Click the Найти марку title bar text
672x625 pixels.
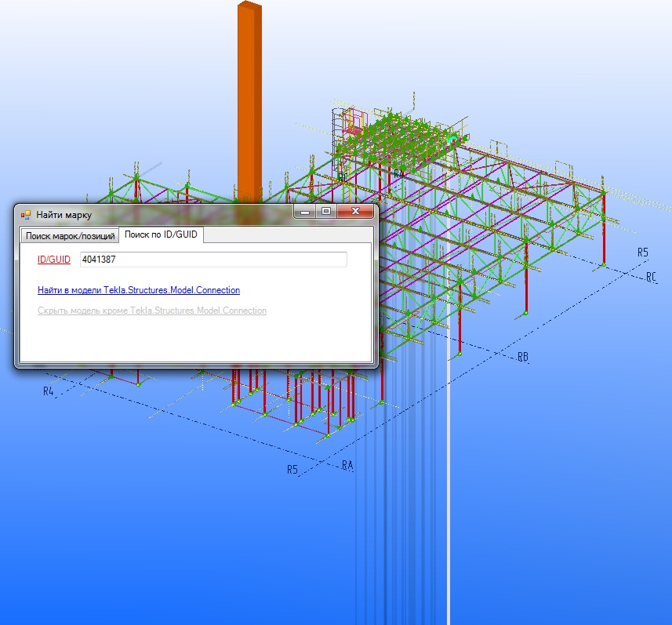(x=64, y=214)
